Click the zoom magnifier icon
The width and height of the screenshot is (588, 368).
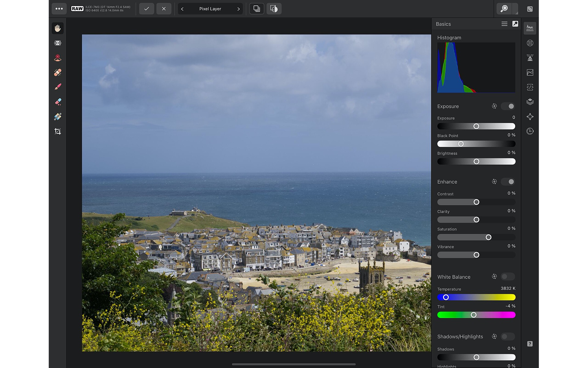click(504, 9)
